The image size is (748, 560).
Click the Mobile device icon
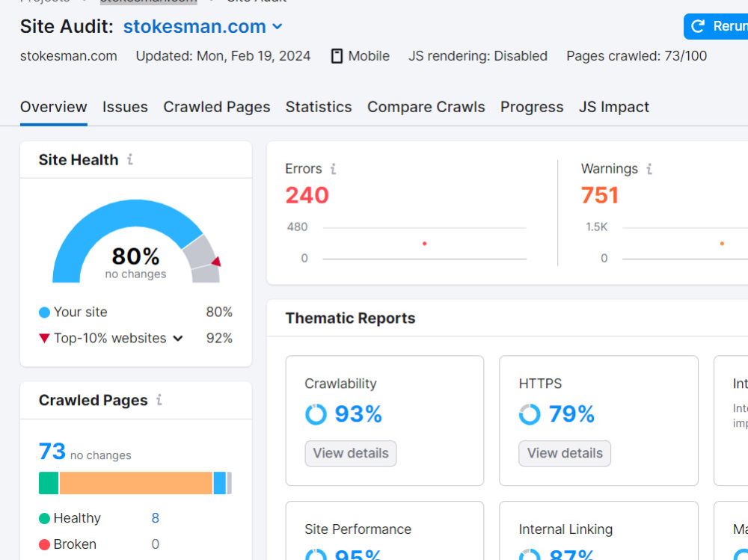(337, 56)
